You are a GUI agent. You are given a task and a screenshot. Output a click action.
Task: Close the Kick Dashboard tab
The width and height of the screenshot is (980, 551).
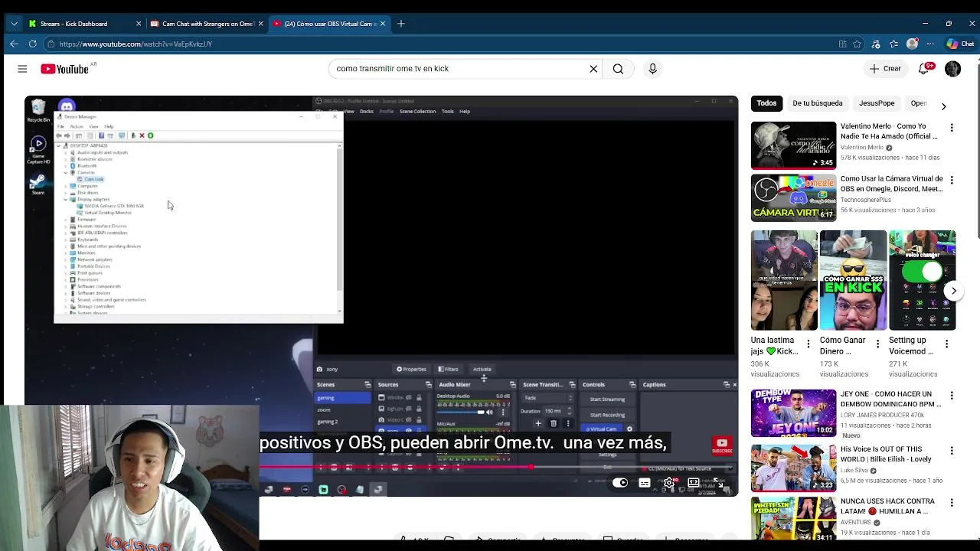pos(139,24)
